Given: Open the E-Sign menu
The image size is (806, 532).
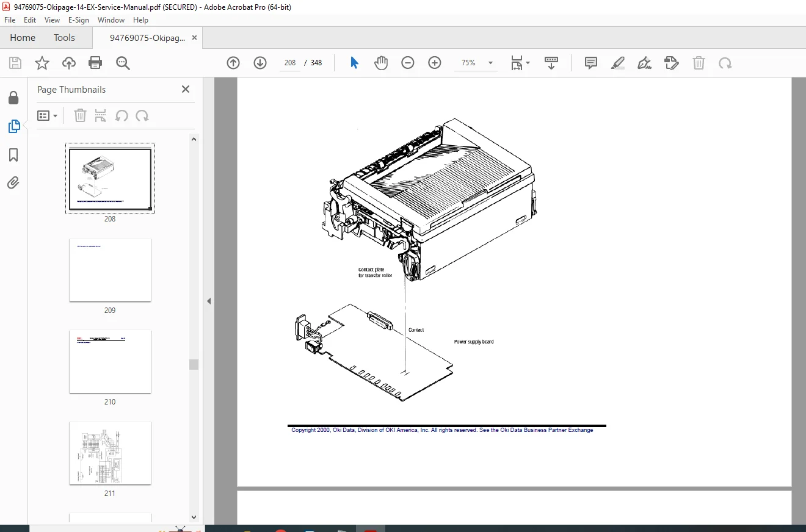Looking at the screenshot, I should tap(79, 20).
